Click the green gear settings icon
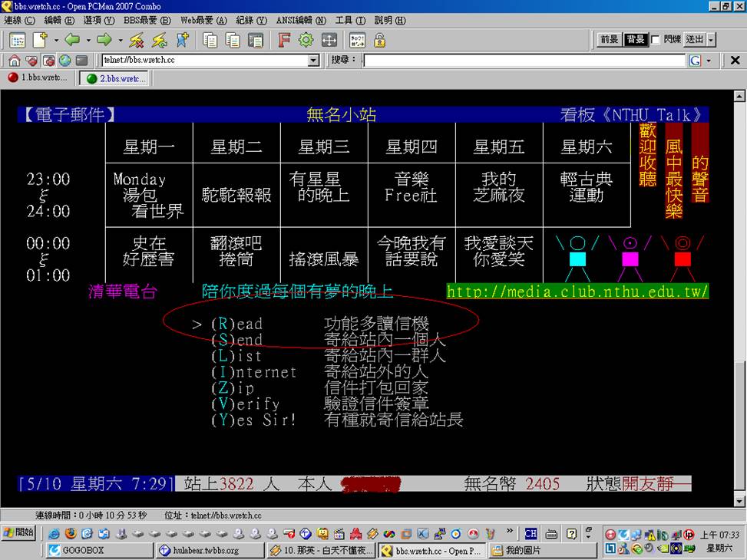The height and width of the screenshot is (560, 747). 306,40
